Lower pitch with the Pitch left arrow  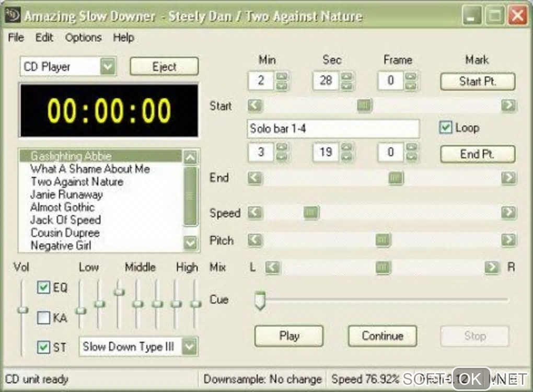[x=255, y=240]
